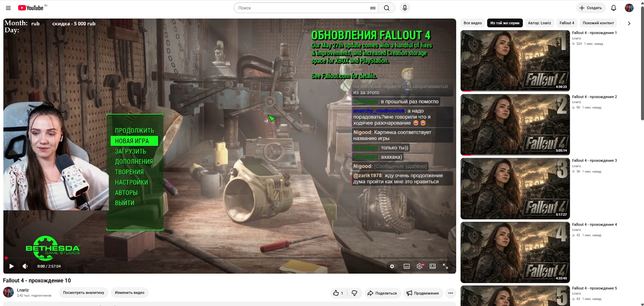Image resolution: width=644 pixels, height=306 pixels.
Task: Open the YouTube guide hamburger menu
Action: tap(8, 8)
